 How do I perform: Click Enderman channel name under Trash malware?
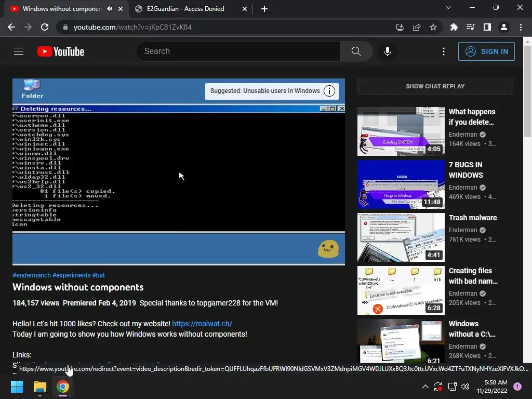pyautogui.click(x=463, y=230)
